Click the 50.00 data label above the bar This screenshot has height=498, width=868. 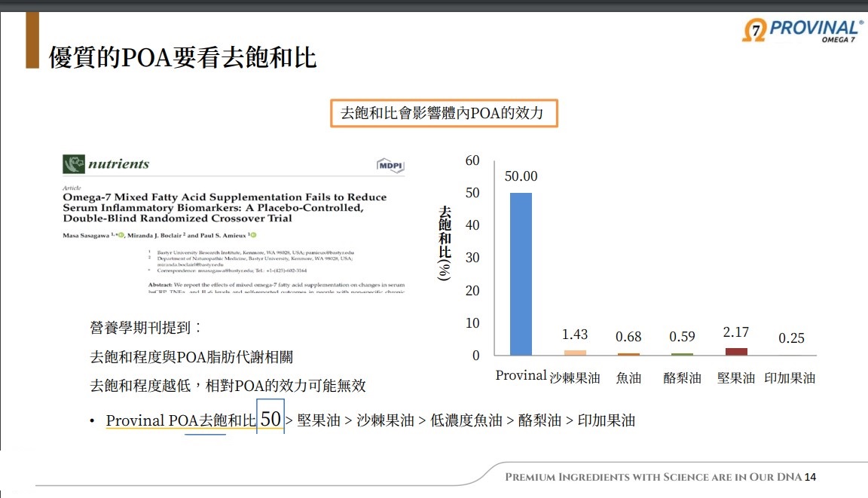pos(521,176)
